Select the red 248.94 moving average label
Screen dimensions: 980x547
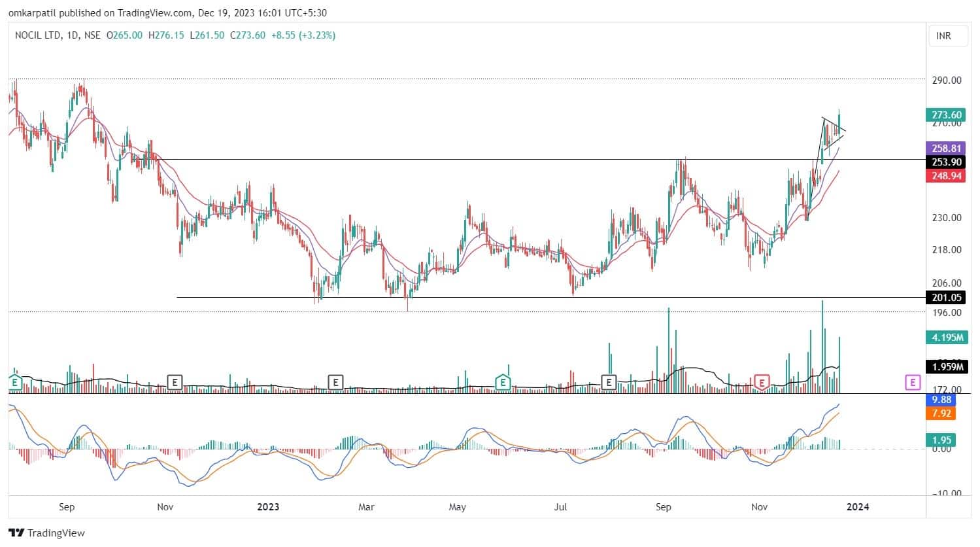click(947, 175)
